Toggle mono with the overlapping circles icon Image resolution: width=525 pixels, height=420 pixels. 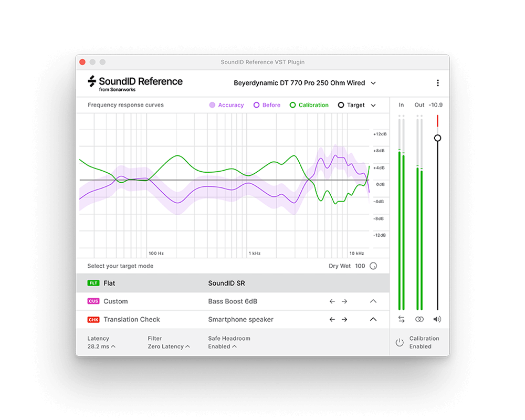[419, 320]
